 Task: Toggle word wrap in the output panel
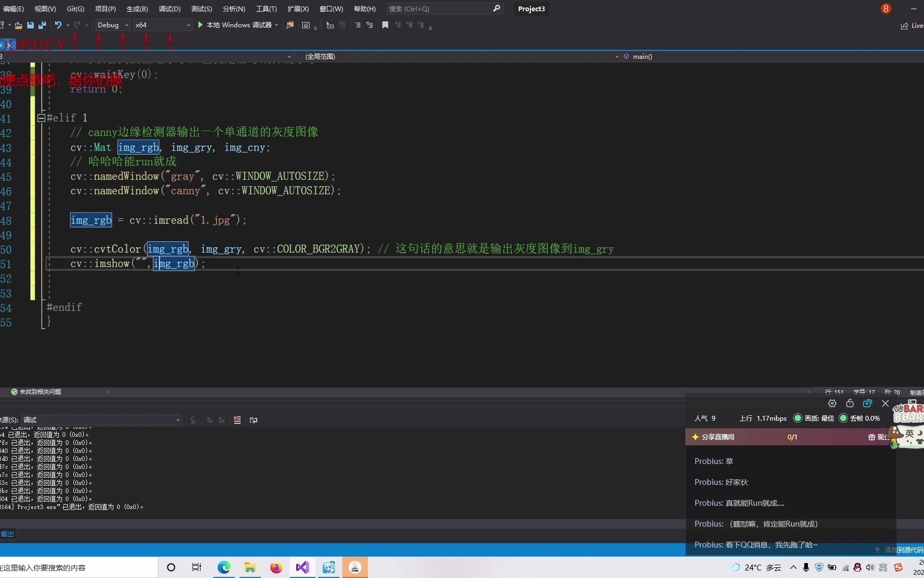point(253,420)
